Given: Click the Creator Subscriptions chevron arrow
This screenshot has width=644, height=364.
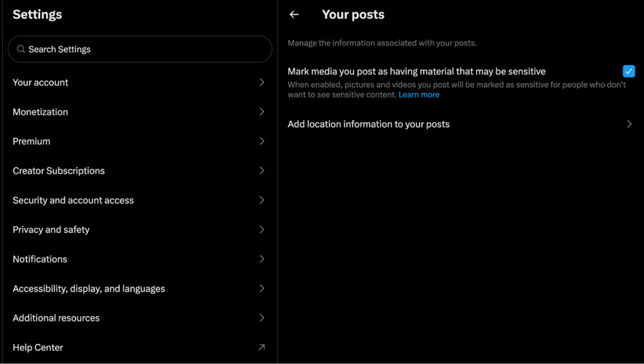Looking at the screenshot, I should (262, 171).
